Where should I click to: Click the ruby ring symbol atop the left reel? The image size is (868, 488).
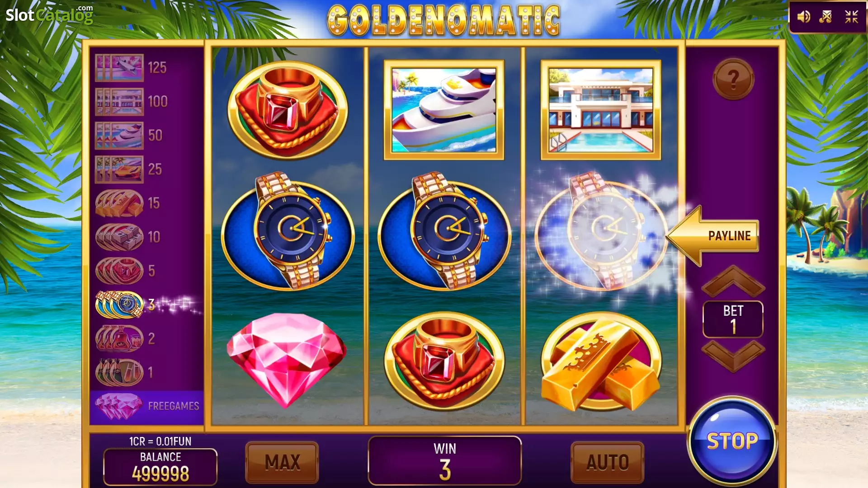pos(288,110)
